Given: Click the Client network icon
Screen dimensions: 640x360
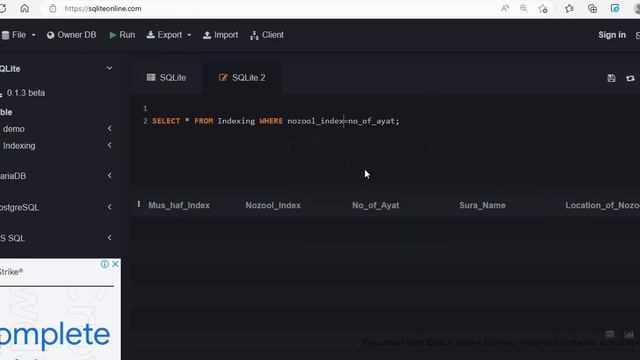Looking at the screenshot, I should (254, 36).
